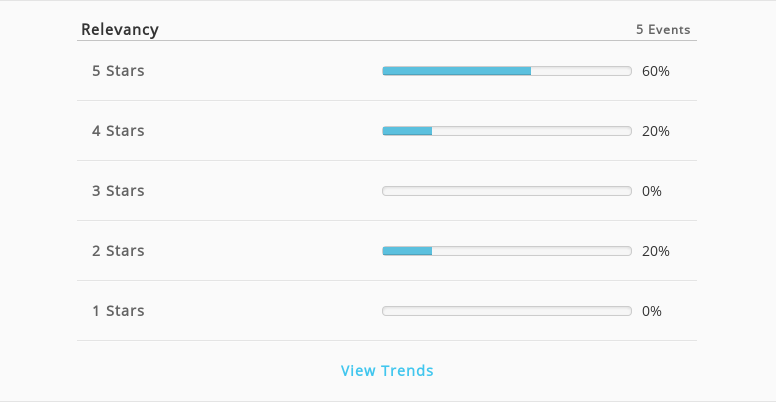Click the 60% value for 5 Stars

pos(656,71)
